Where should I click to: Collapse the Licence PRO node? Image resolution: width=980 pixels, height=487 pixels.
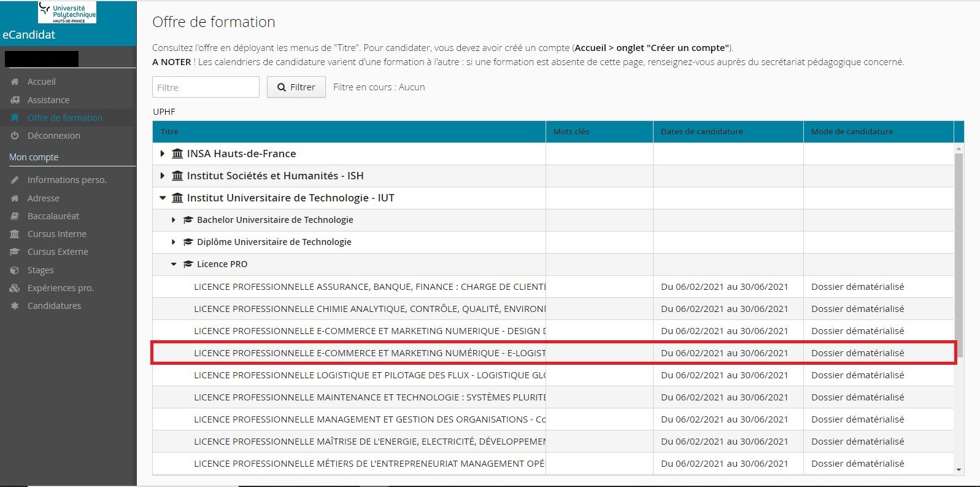pos(174,264)
